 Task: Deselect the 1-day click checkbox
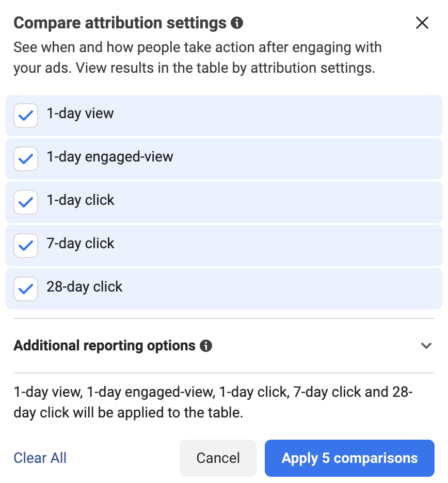click(26, 202)
